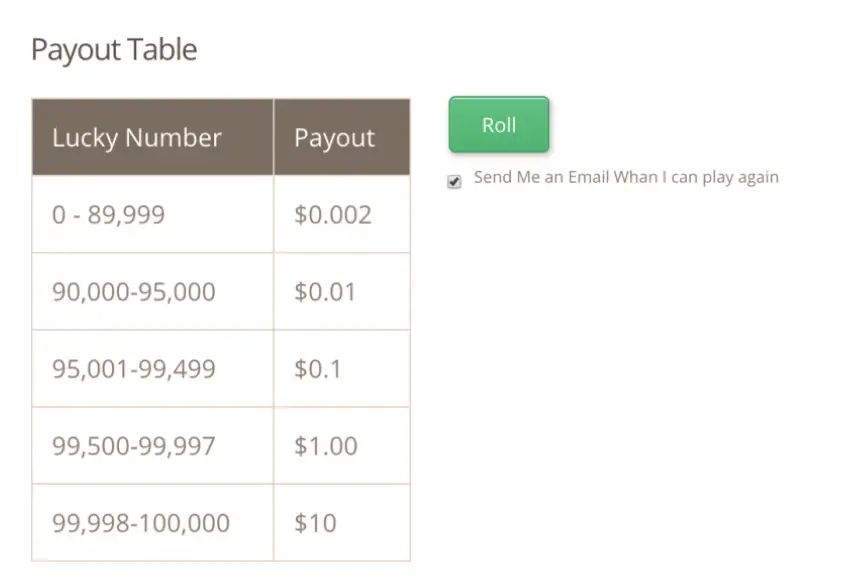This screenshot has height=588, width=848.
Task: Click the $0.01 payout cell
Action: pos(342,292)
